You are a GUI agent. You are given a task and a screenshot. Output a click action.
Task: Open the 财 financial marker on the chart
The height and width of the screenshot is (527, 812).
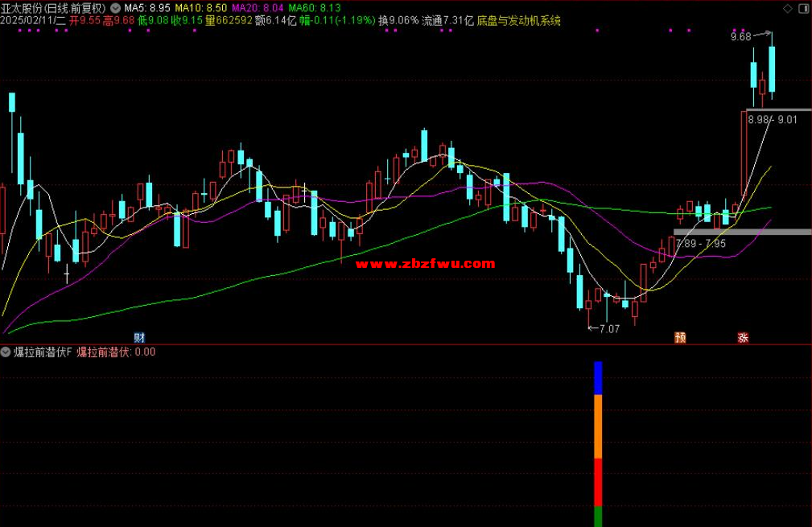point(139,338)
